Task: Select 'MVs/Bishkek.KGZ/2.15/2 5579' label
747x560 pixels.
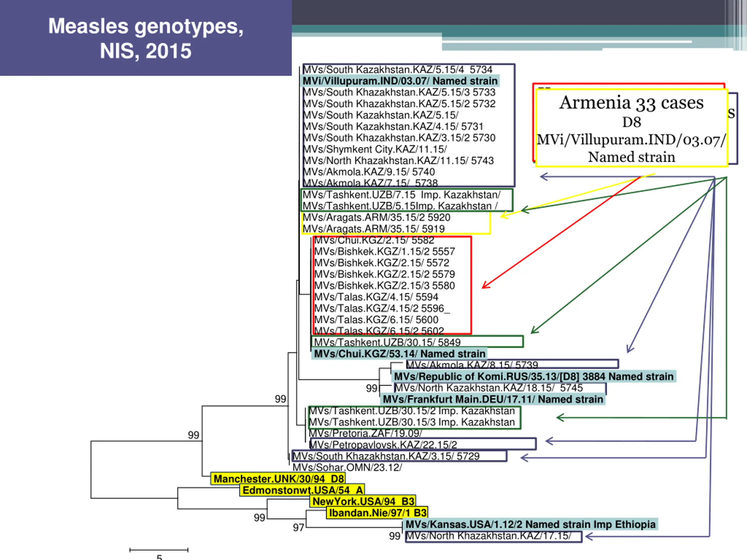Action: 385,274
